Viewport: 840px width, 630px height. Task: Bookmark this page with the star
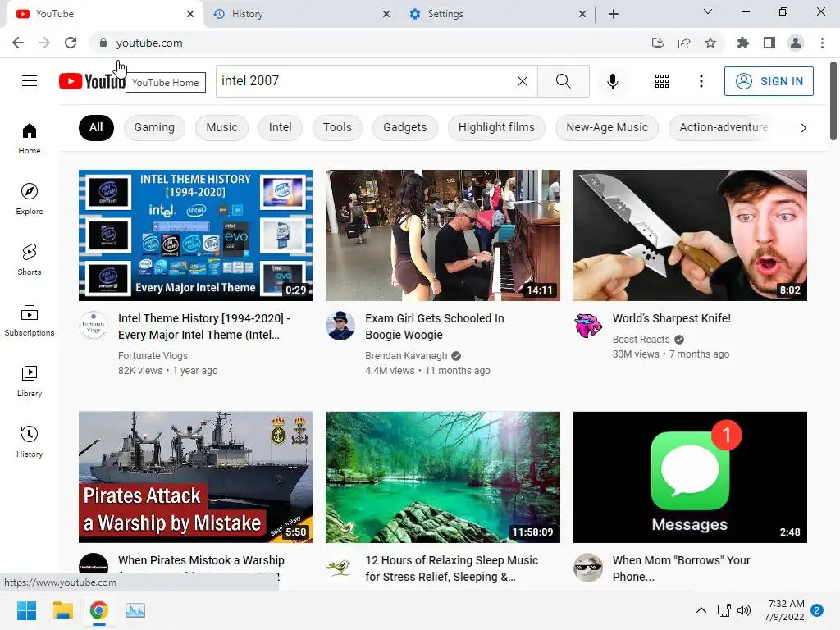pyautogui.click(x=710, y=43)
